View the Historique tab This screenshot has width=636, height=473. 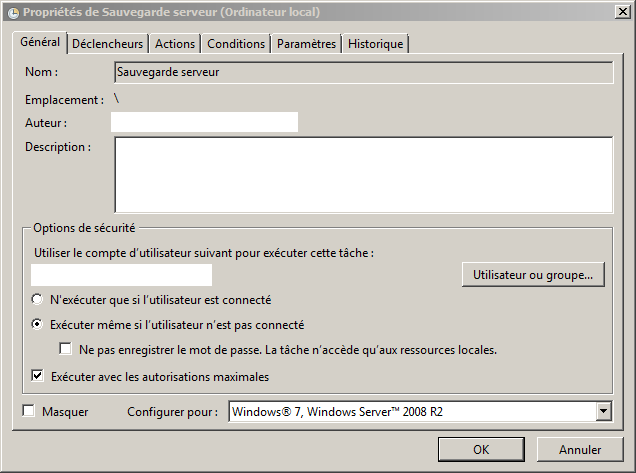(375, 44)
